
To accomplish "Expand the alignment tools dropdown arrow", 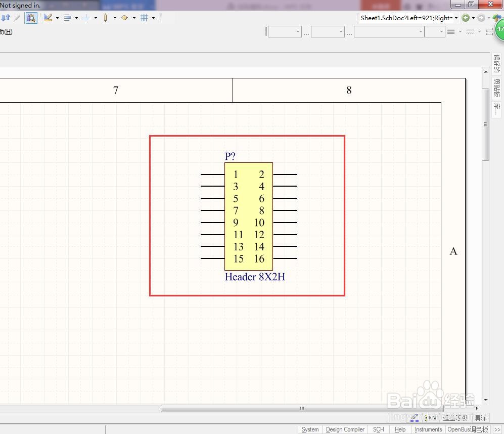I will 76,18.
